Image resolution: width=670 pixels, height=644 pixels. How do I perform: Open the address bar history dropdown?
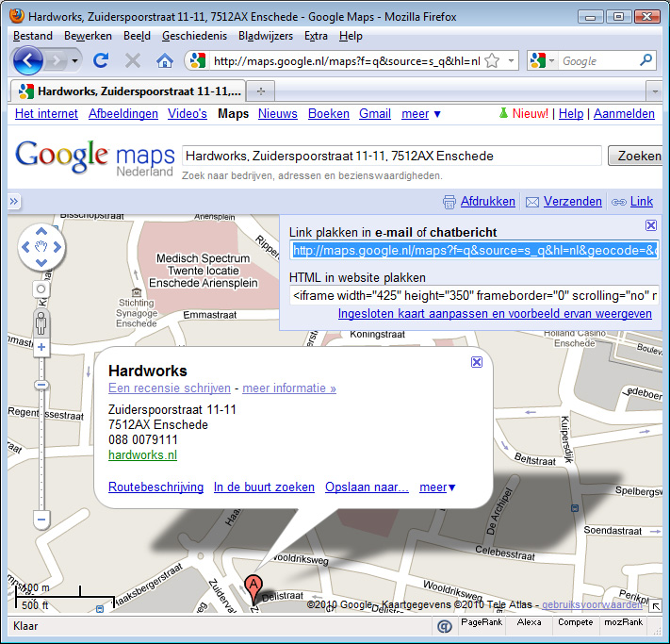pos(511,60)
